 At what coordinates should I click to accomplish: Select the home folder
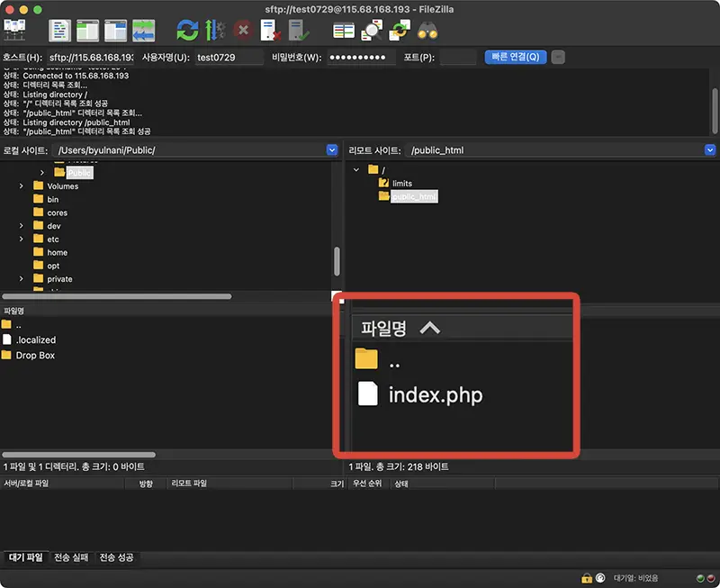coord(57,253)
